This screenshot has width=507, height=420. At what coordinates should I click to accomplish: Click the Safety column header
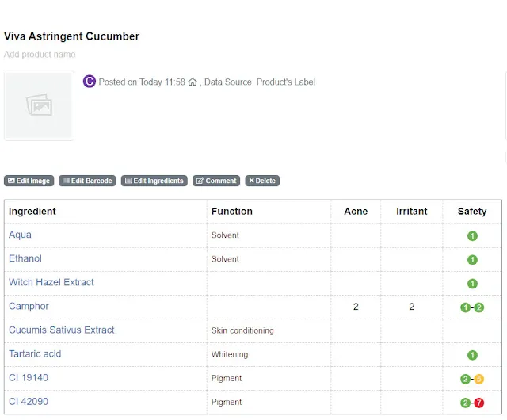472,212
